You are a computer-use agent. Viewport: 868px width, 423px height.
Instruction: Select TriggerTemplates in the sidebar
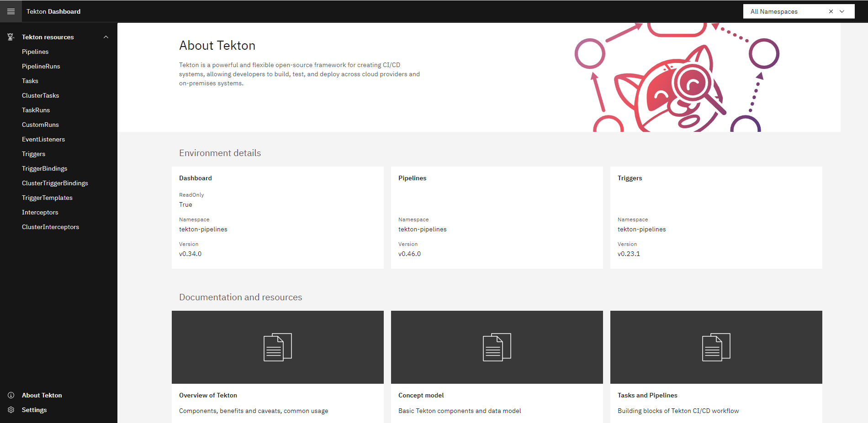(x=47, y=198)
